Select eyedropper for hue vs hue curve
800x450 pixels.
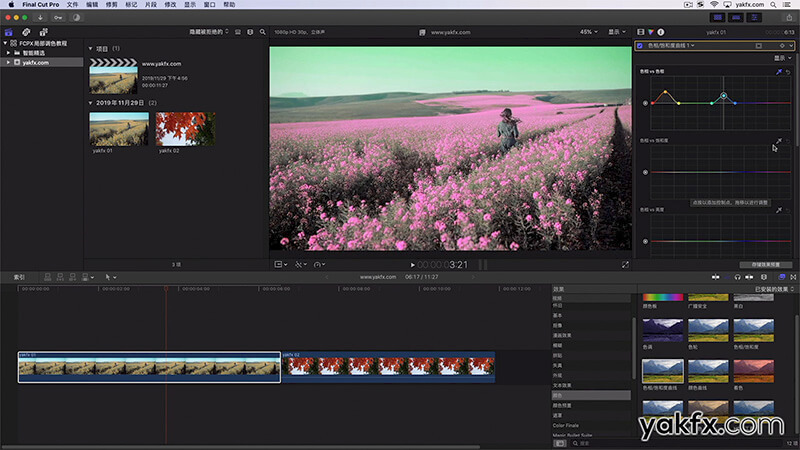[x=779, y=72]
